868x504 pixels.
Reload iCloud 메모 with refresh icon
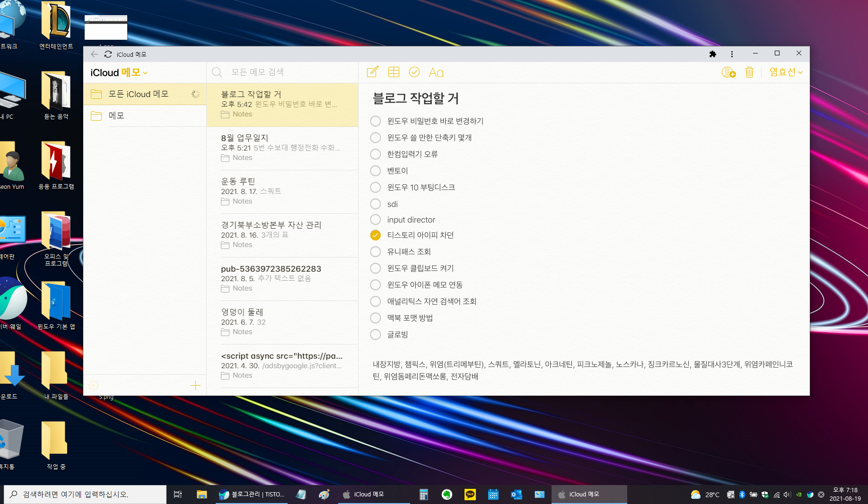pos(108,54)
